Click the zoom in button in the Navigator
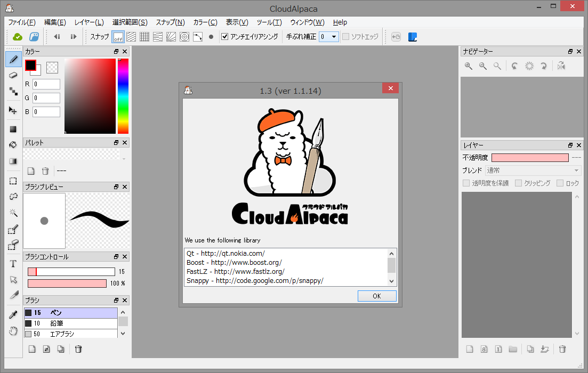 pyautogui.click(x=468, y=66)
